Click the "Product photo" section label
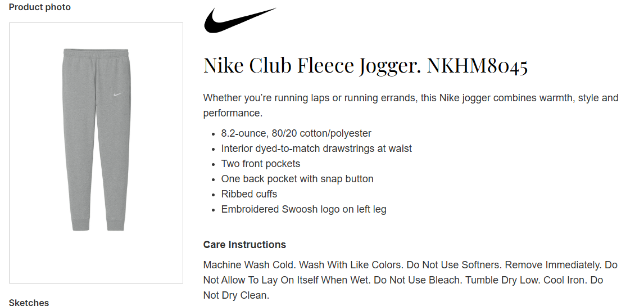This screenshot has width=644, height=306. point(40,7)
